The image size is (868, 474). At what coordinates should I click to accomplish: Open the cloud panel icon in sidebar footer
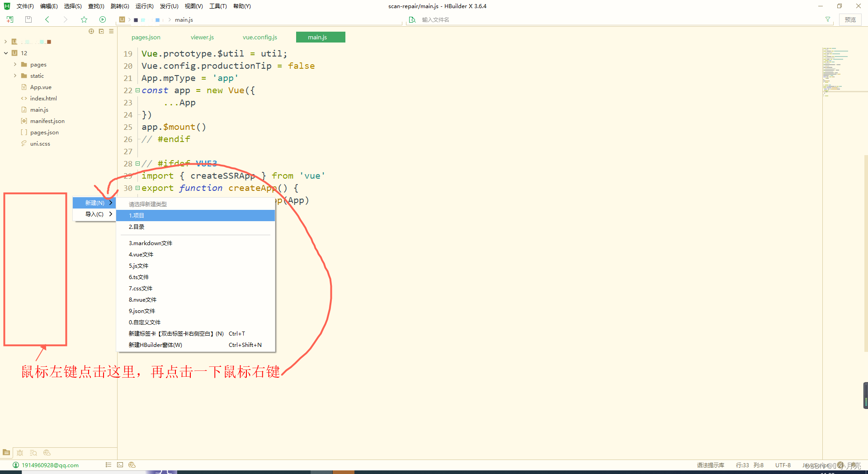(x=47, y=453)
